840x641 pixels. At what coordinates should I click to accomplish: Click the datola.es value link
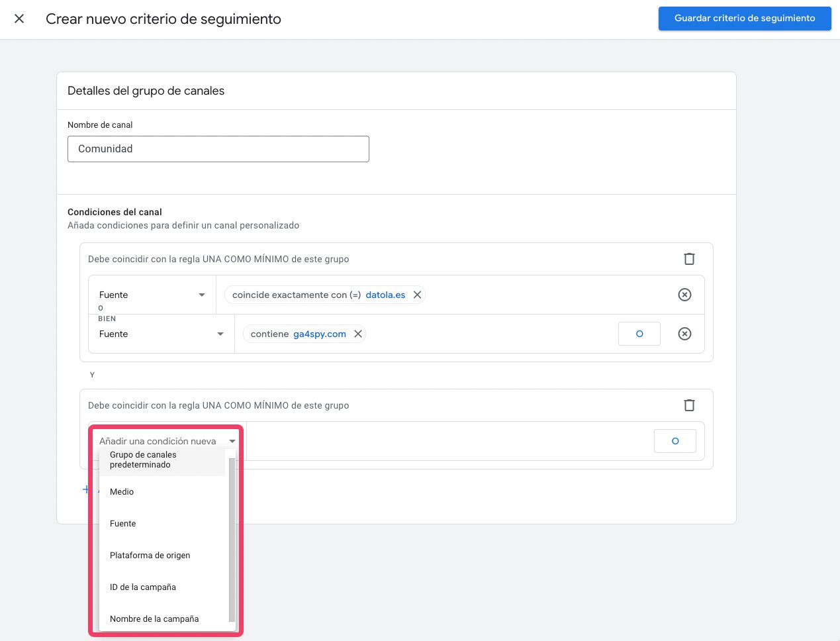pos(385,295)
